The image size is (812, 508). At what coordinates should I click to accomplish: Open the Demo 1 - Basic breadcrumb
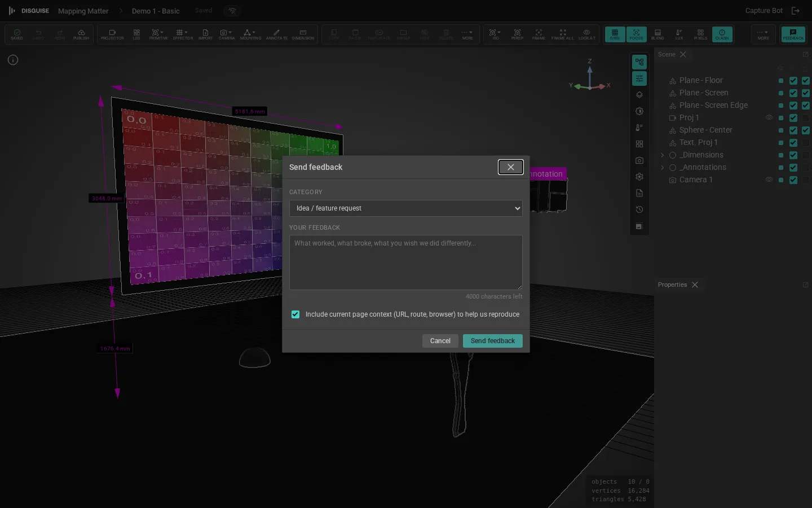click(156, 11)
